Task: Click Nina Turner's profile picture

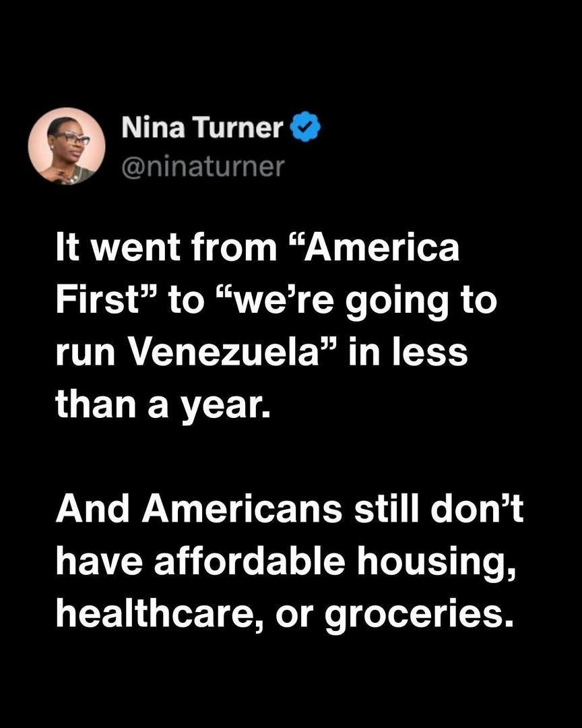Action: pyautogui.click(x=67, y=146)
